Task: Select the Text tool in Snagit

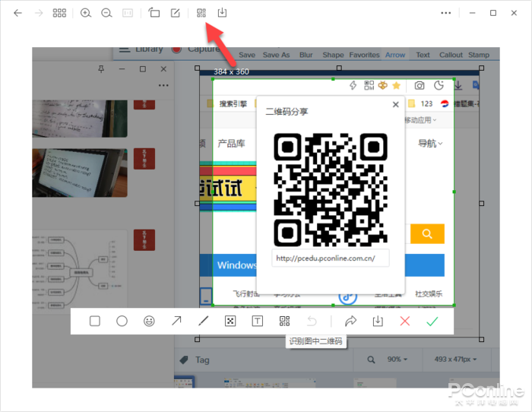Action: pos(423,55)
